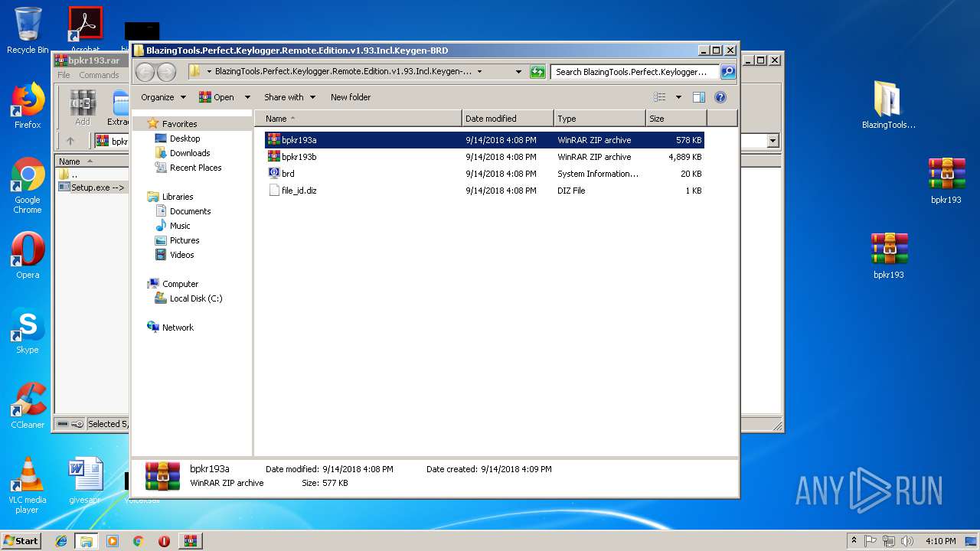The width and height of the screenshot is (980, 551).
Task: Sort by Size column header
Action: click(676, 119)
